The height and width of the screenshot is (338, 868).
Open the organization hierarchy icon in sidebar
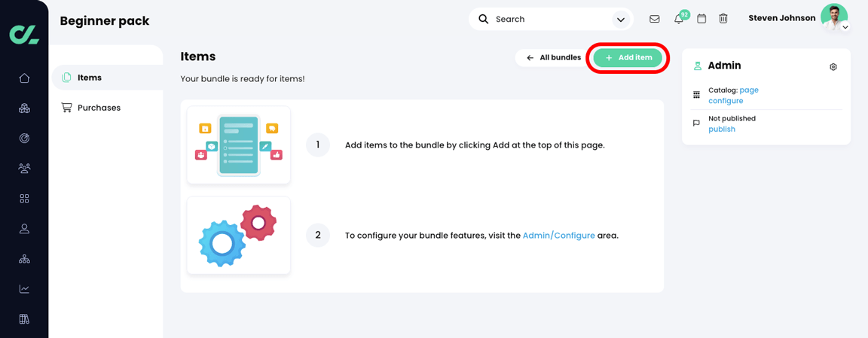(x=24, y=259)
